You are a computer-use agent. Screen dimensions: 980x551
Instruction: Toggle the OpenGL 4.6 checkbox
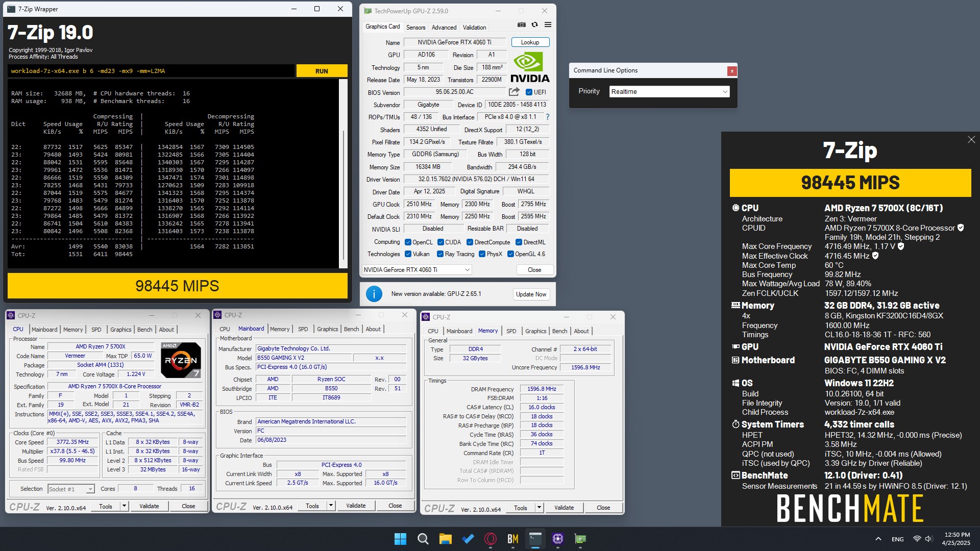(510, 254)
